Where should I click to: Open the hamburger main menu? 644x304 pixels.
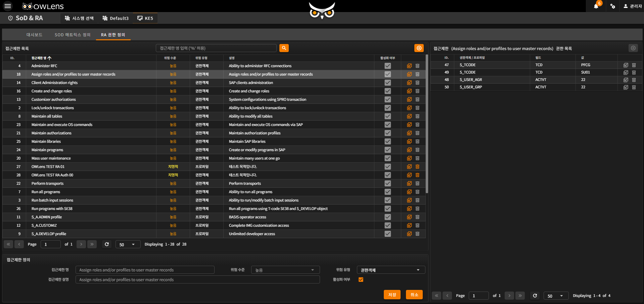pyautogui.click(x=7, y=6)
